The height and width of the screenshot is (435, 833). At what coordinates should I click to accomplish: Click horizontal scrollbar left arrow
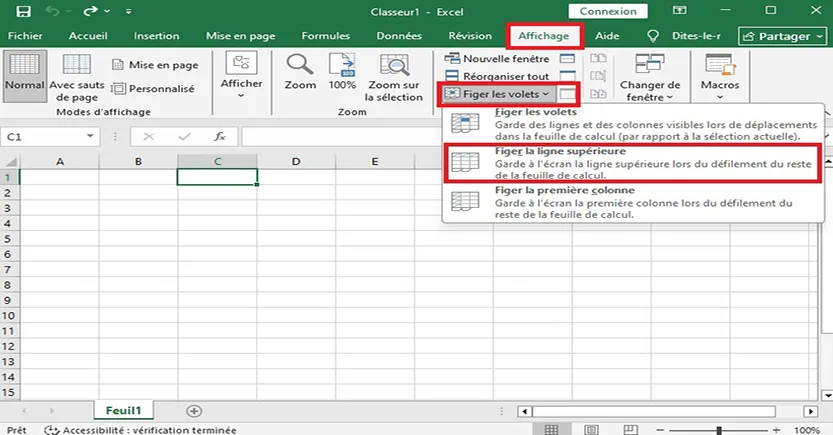pyautogui.click(x=525, y=412)
